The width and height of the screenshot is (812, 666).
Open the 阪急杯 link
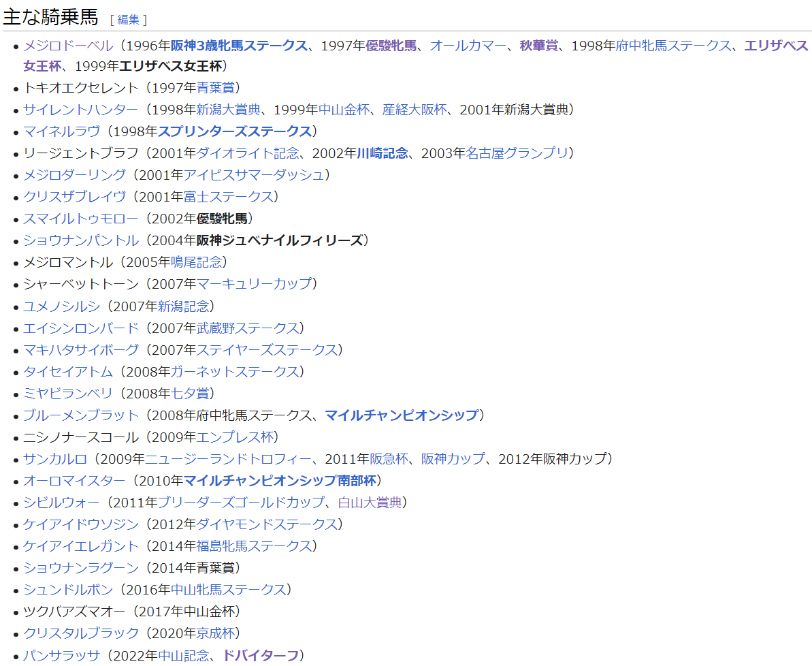(389, 459)
